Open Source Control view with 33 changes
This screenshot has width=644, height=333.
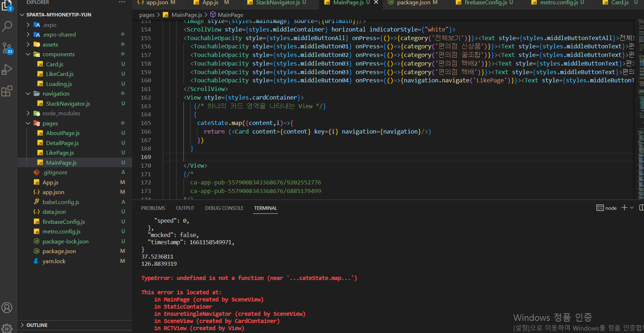7,48
